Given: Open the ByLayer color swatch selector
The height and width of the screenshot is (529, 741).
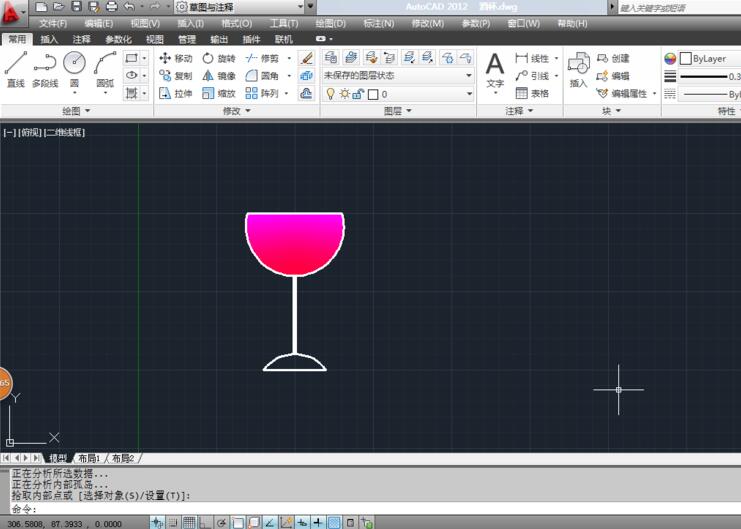Looking at the screenshot, I should 709,59.
